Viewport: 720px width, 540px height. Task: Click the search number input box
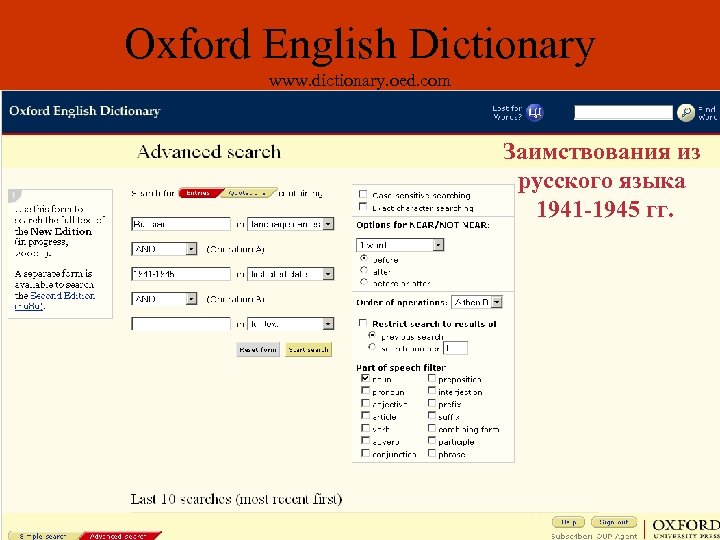pos(456,348)
